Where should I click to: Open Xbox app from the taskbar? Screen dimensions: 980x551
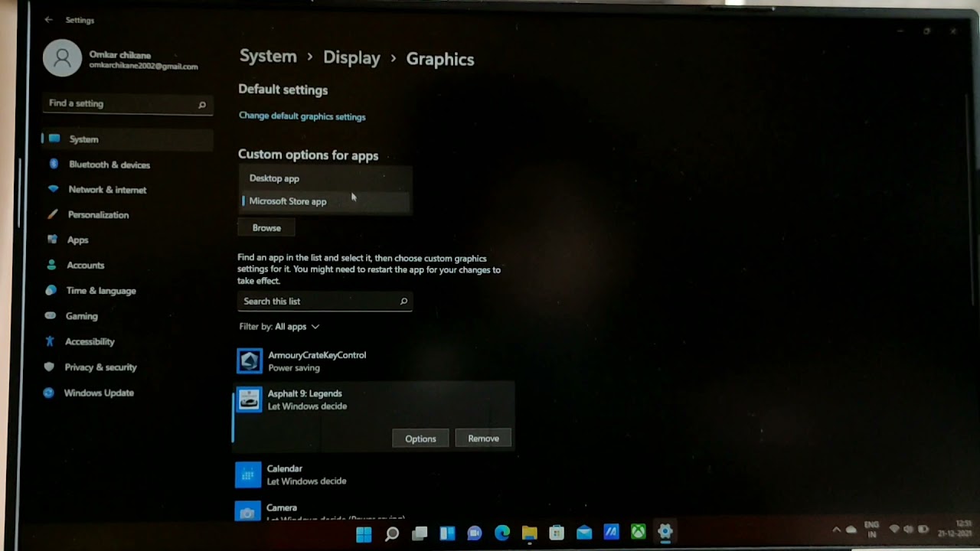[x=638, y=532]
